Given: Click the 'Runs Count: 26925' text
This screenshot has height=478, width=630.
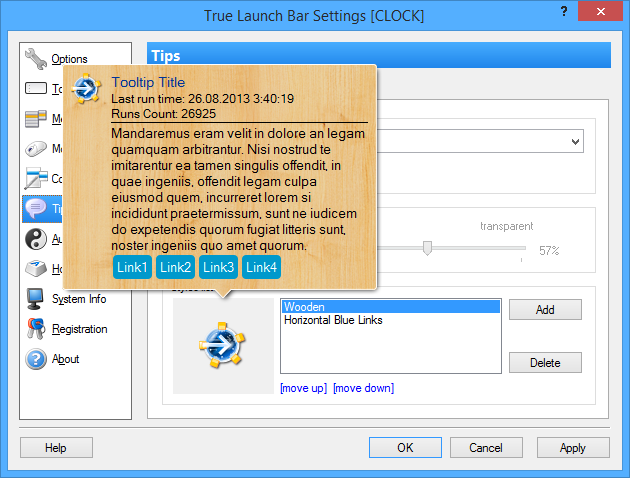Looking at the screenshot, I should coord(164,114).
